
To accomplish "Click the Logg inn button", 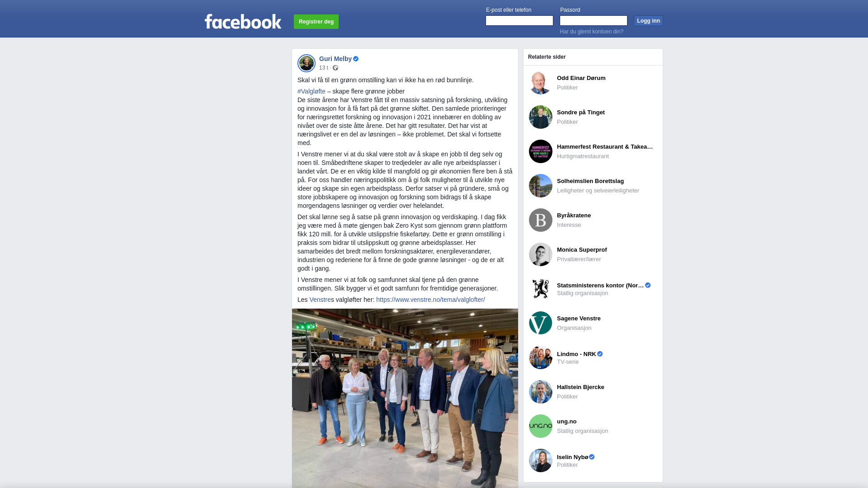I will 648,21.
